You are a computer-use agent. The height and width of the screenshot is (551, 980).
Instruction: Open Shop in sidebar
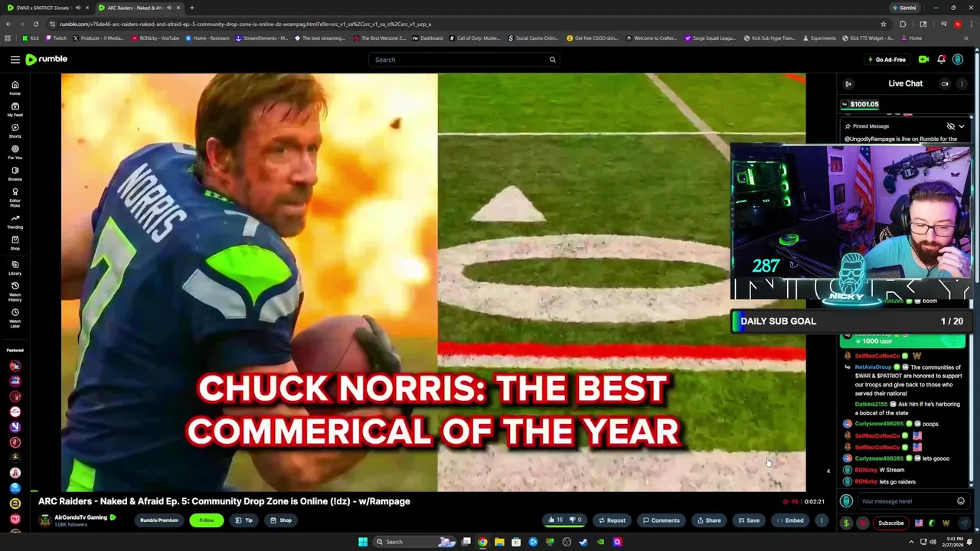tap(15, 243)
